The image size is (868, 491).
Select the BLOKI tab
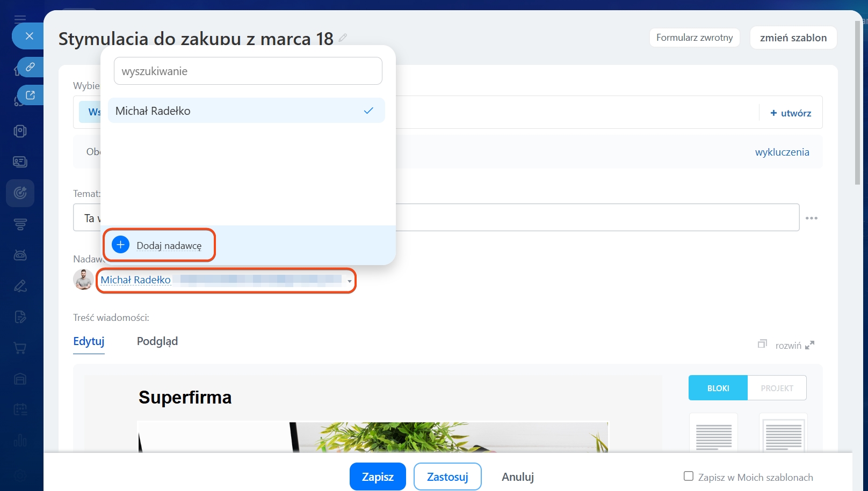coord(718,388)
